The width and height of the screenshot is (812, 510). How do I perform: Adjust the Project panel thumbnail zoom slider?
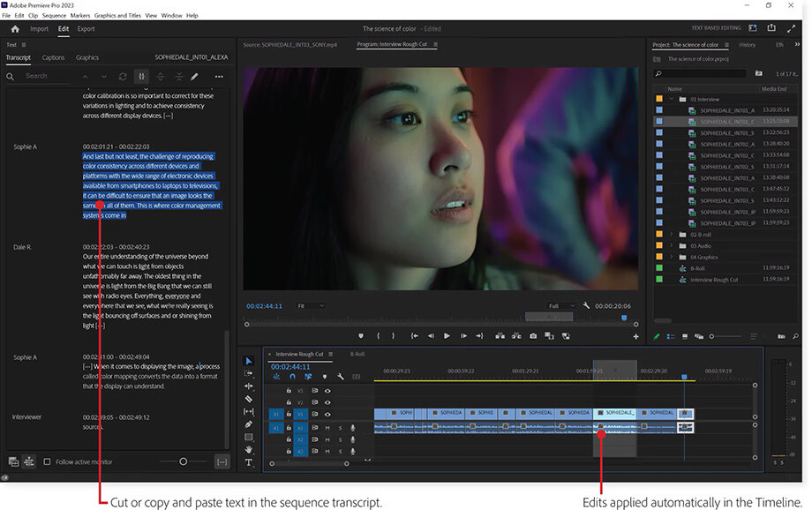pyautogui.click(x=711, y=336)
